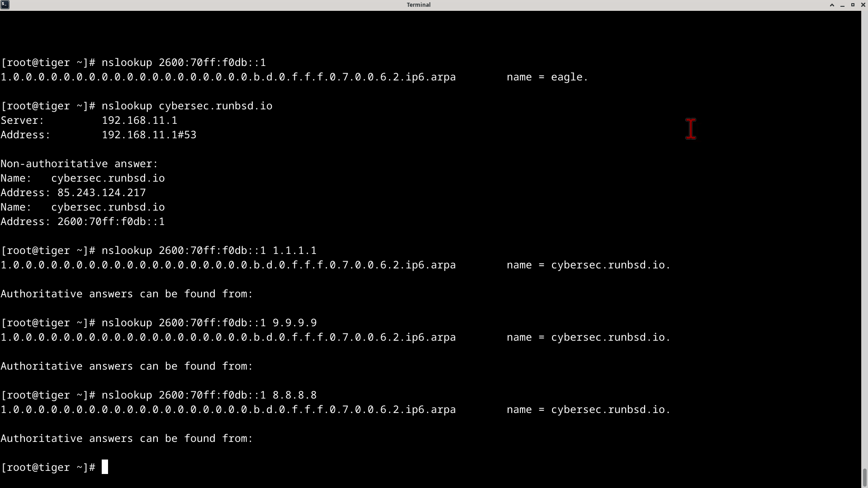The image size is (868, 488).
Task: Click the first ip6.arpa reverse record line
Action: (228, 77)
